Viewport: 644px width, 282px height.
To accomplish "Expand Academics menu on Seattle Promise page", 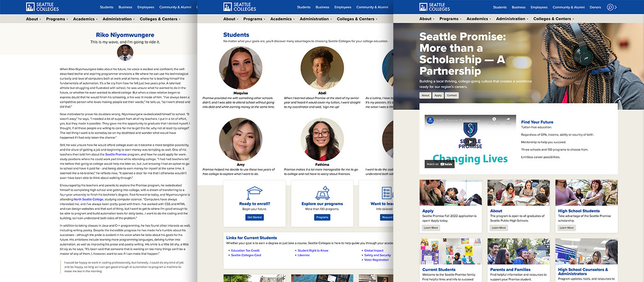I will 479,19.
